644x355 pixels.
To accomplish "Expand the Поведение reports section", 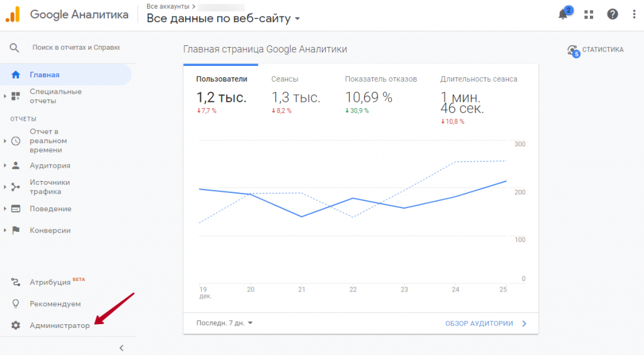I will [5, 209].
